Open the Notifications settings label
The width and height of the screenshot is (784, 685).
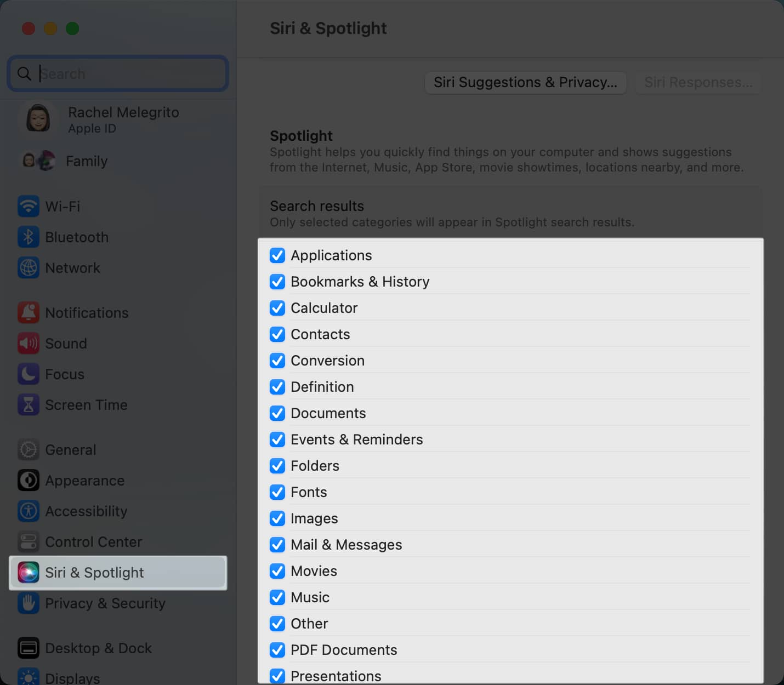tap(87, 313)
